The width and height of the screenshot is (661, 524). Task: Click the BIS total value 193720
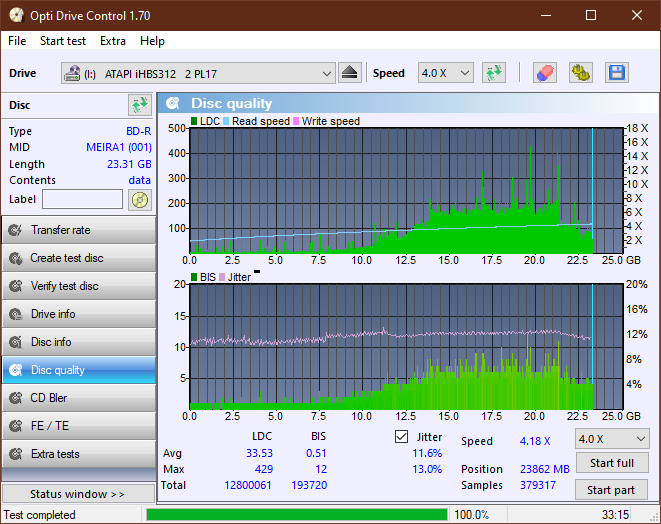tap(309, 485)
